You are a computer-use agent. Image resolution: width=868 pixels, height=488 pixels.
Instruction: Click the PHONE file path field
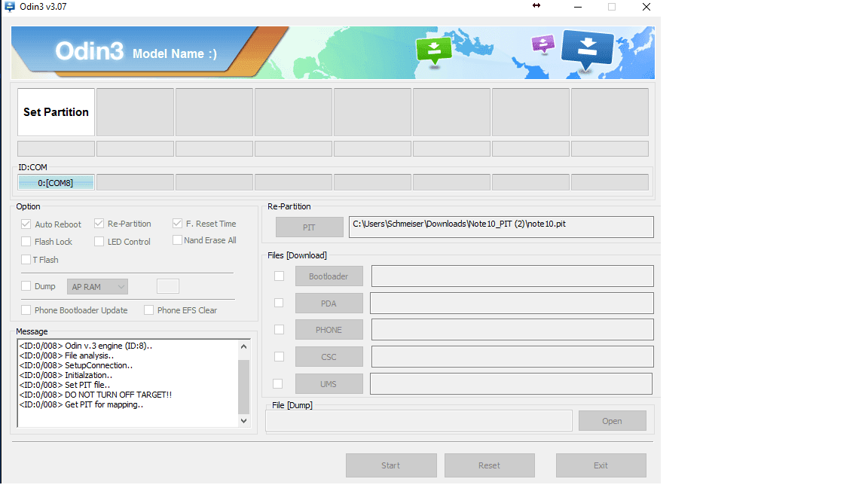[512, 330]
